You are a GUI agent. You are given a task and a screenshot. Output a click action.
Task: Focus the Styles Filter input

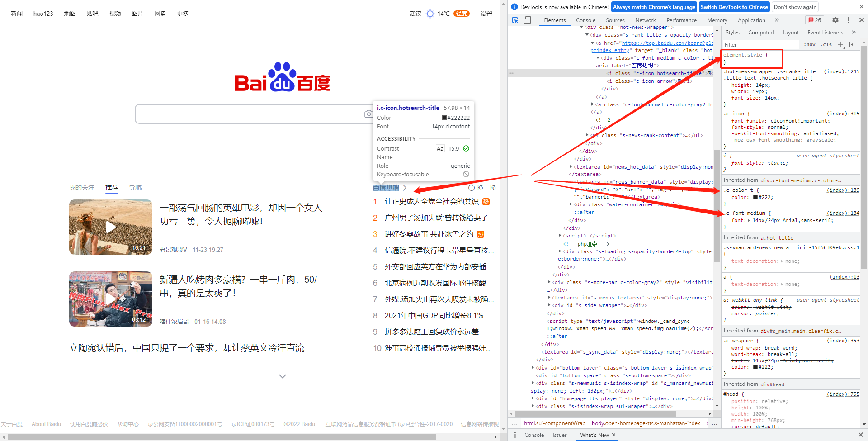point(760,44)
